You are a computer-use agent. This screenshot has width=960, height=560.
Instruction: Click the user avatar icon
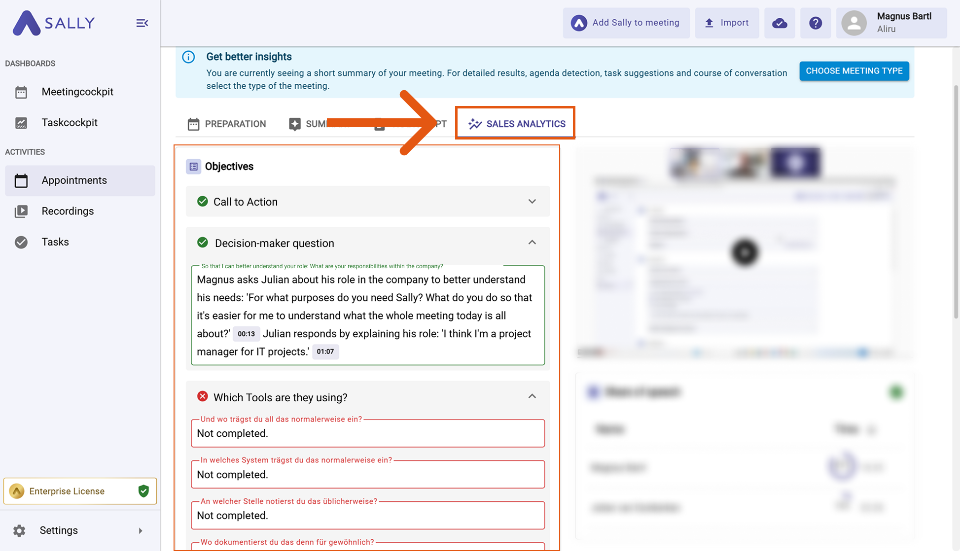coord(854,23)
